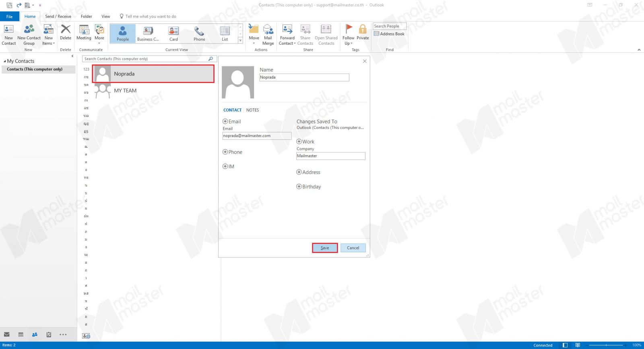The image size is (644, 349).
Task: Open the Address Book
Action: coord(389,34)
